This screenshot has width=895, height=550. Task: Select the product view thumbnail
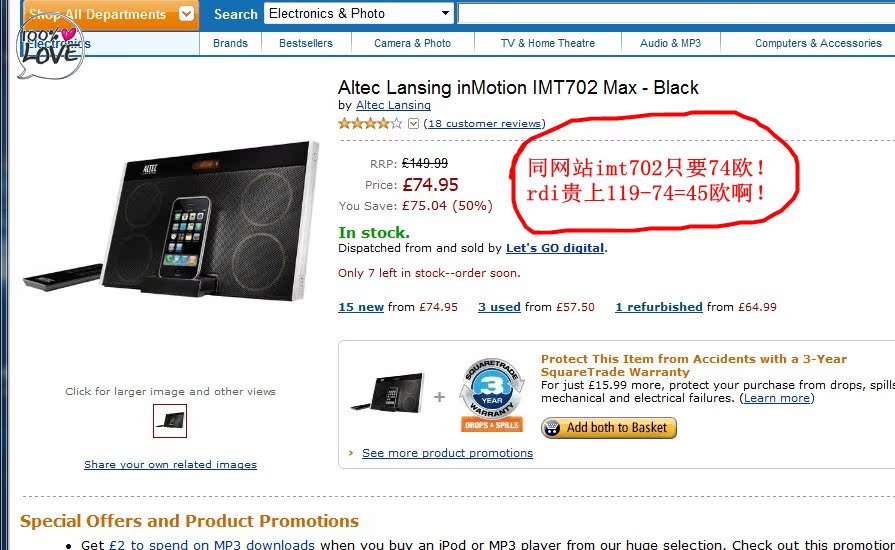[170, 421]
